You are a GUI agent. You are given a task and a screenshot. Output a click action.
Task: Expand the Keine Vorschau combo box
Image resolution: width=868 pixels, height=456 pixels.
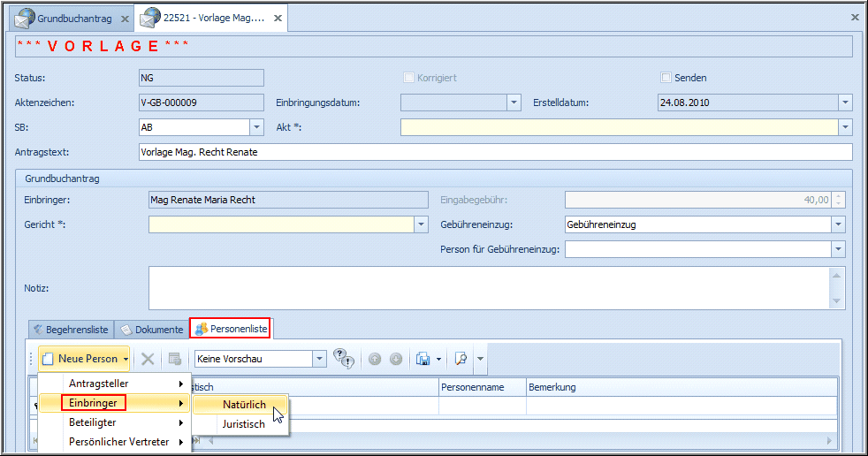click(x=319, y=359)
